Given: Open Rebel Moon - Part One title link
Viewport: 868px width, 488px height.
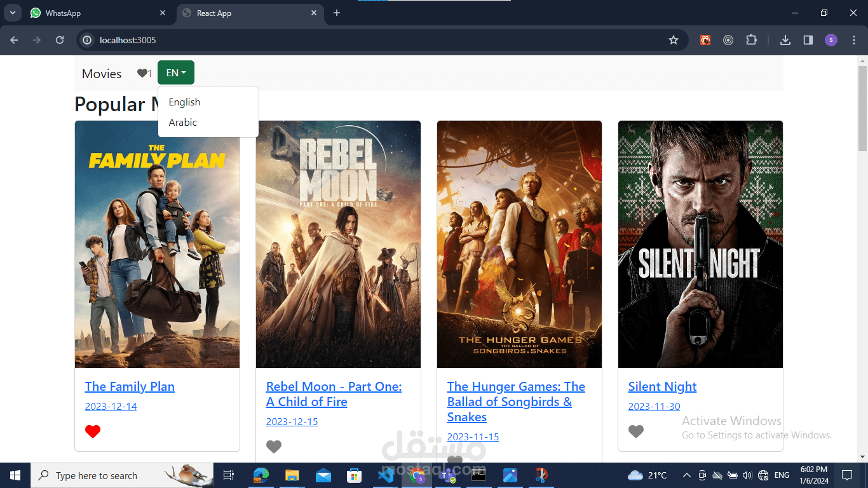Looking at the screenshot, I should (334, 394).
